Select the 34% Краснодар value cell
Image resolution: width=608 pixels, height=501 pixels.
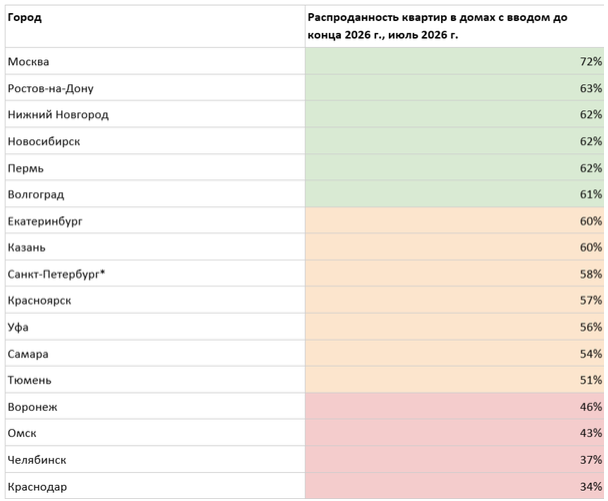click(x=454, y=486)
